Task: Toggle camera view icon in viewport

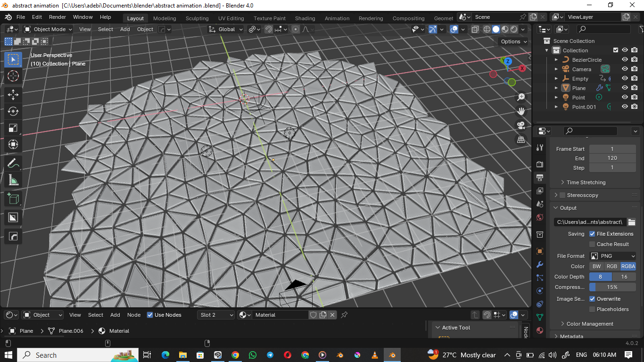Action: pyautogui.click(x=521, y=125)
